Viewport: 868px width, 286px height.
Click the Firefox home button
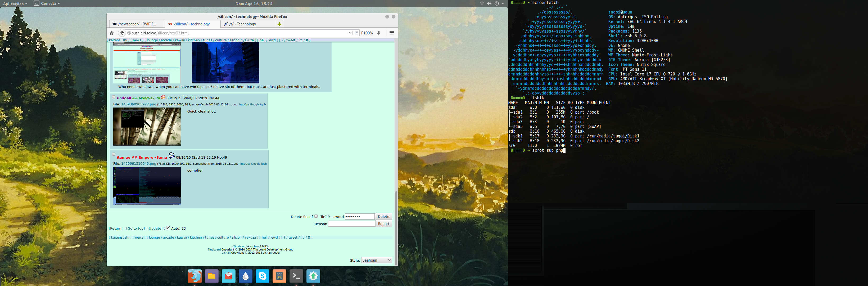pyautogui.click(x=111, y=33)
